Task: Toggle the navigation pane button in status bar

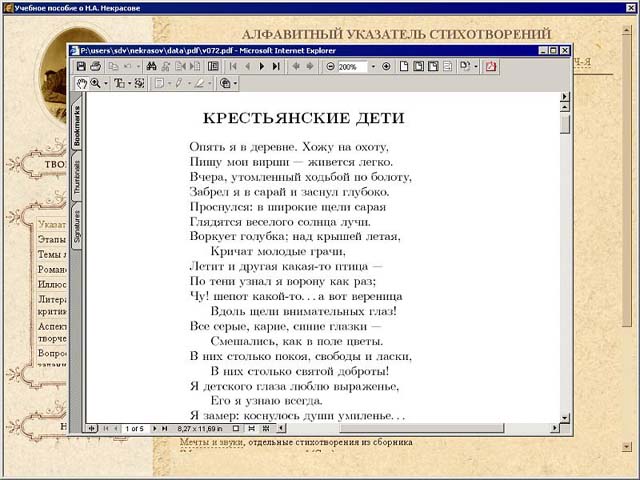Action: pos(92,428)
